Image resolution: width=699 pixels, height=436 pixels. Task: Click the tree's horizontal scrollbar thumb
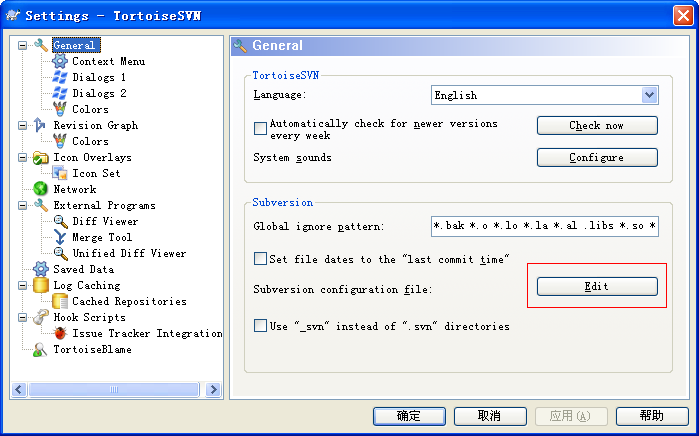(x=114, y=389)
